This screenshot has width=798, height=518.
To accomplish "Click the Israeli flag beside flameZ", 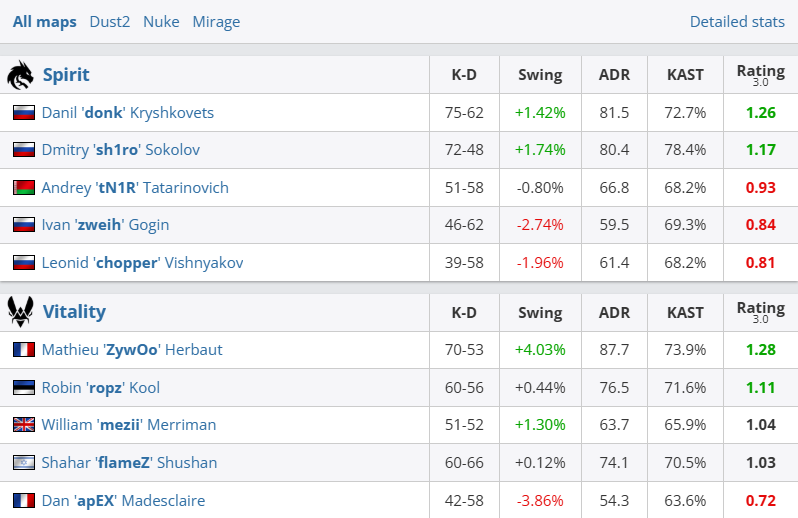I will (x=24, y=463).
